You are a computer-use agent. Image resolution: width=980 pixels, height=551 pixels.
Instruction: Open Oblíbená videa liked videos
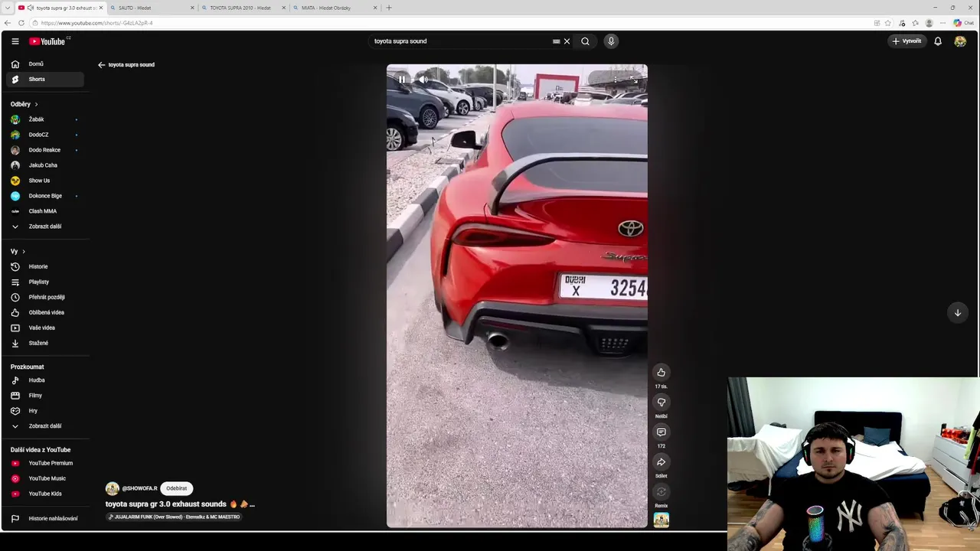coord(45,312)
